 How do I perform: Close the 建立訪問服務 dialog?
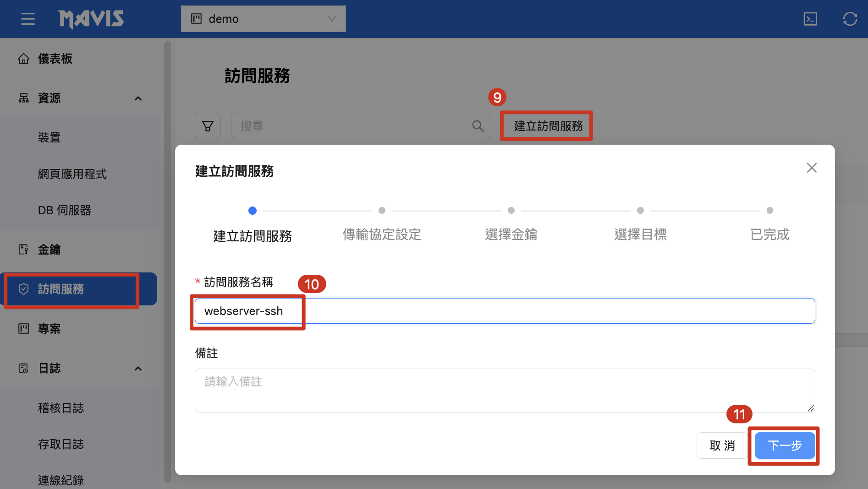click(811, 168)
